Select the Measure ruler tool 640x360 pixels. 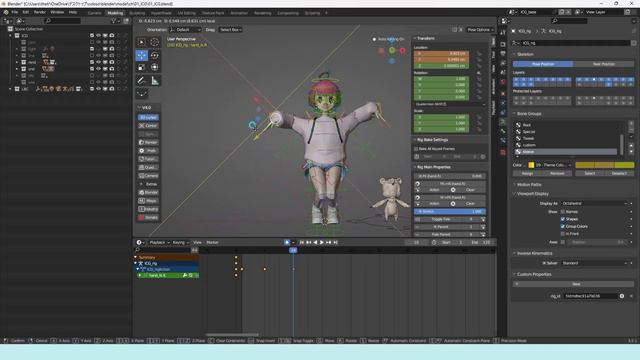tap(155, 80)
